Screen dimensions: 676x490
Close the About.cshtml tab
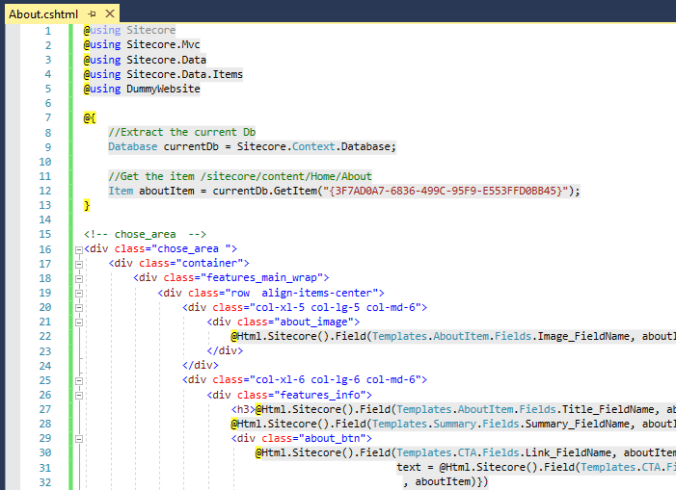pyautogui.click(x=108, y=14)
